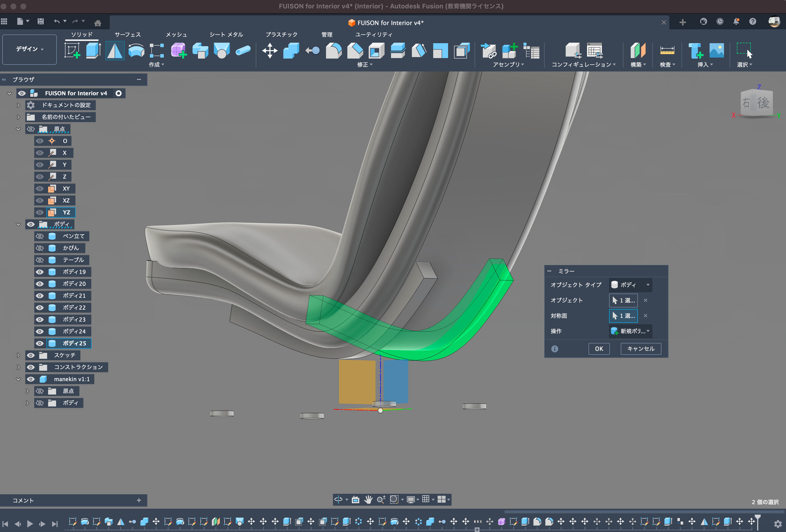The width and height of the screenshot is (786, 532).
Task: Click the Extrude tool icon
Action: pos(93,51)
